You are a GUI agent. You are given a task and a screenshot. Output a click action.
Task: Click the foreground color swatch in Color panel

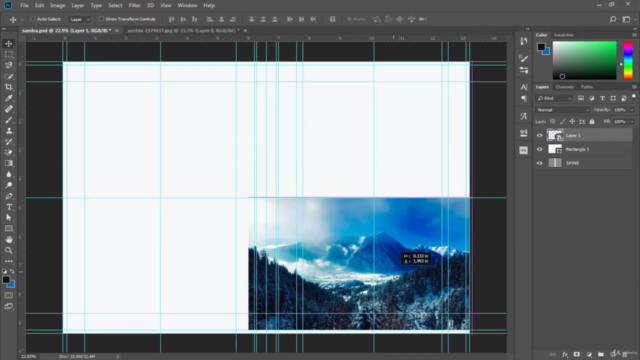point(541,47)
